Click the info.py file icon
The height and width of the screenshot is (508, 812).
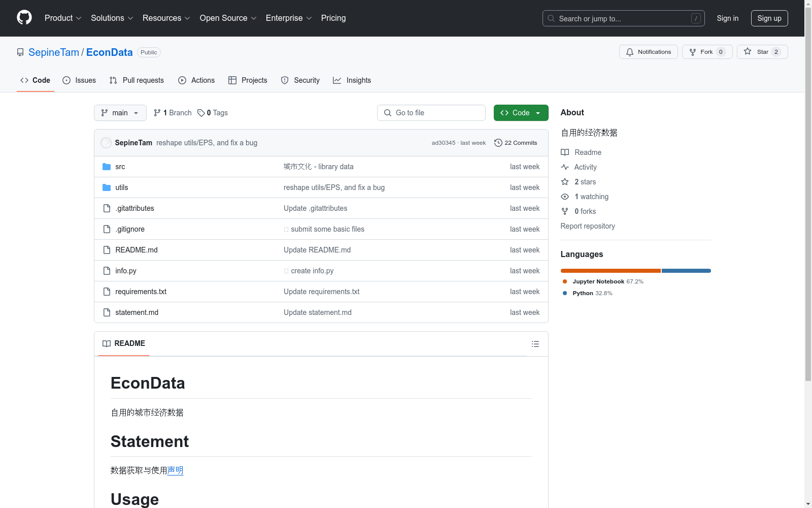107,271
